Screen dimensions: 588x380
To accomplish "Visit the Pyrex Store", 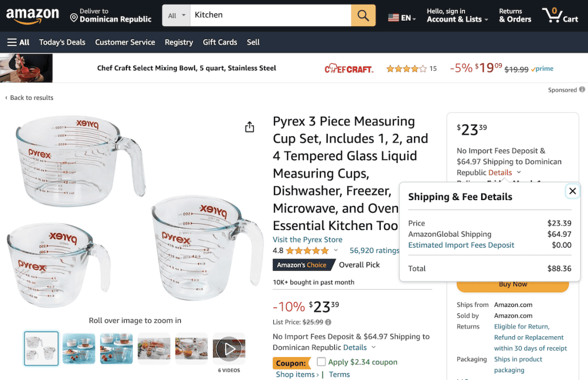I will tap(307, 240).
